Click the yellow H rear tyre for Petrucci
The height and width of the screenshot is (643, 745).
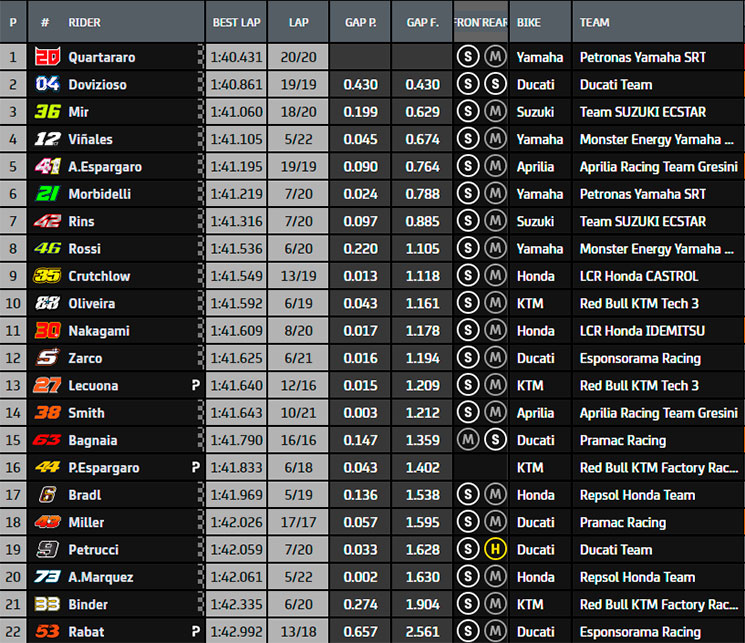pyautogui.click(x=493, y=549)
